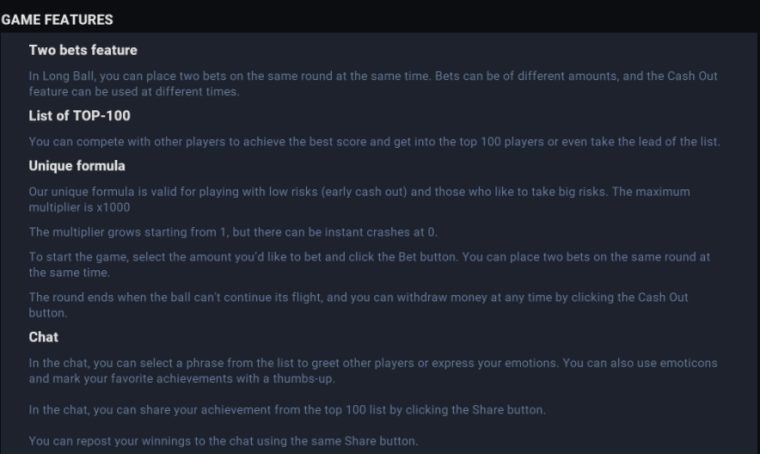Click the Chat section heading

[44, 337]
